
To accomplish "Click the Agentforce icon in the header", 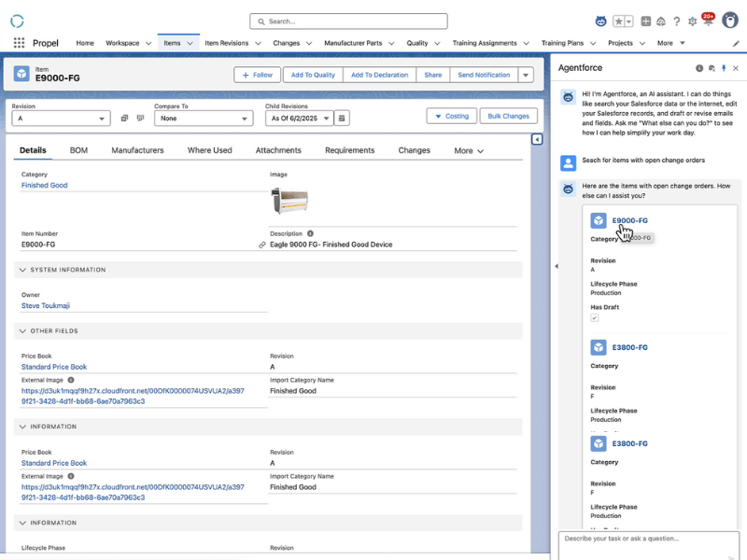I will [600, 21].
